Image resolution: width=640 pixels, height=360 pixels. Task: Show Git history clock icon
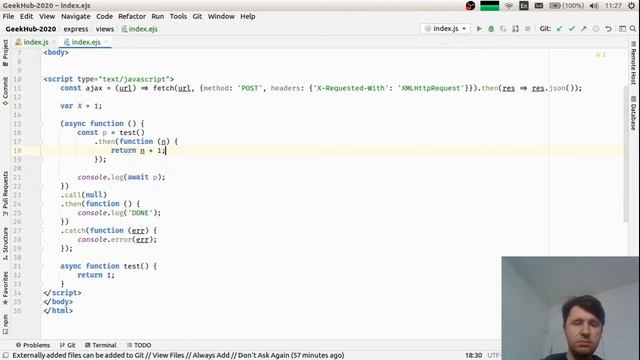tap(596, 29)
